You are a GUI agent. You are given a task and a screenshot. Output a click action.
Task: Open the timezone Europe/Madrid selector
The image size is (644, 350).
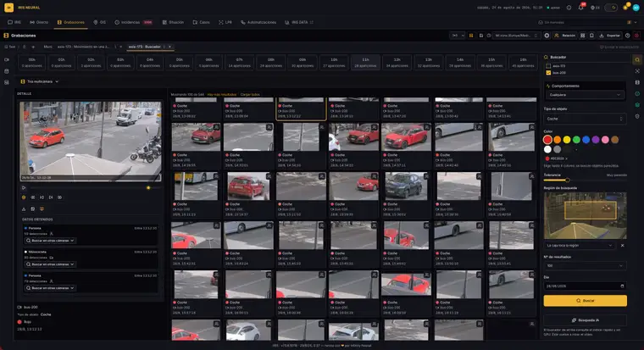[x=516, y=36]
